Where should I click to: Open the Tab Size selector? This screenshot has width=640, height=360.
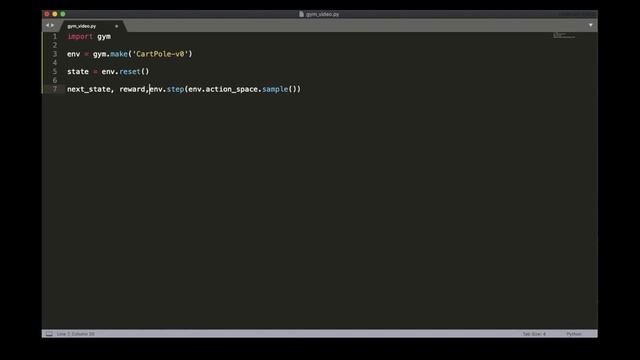point(534,334)
